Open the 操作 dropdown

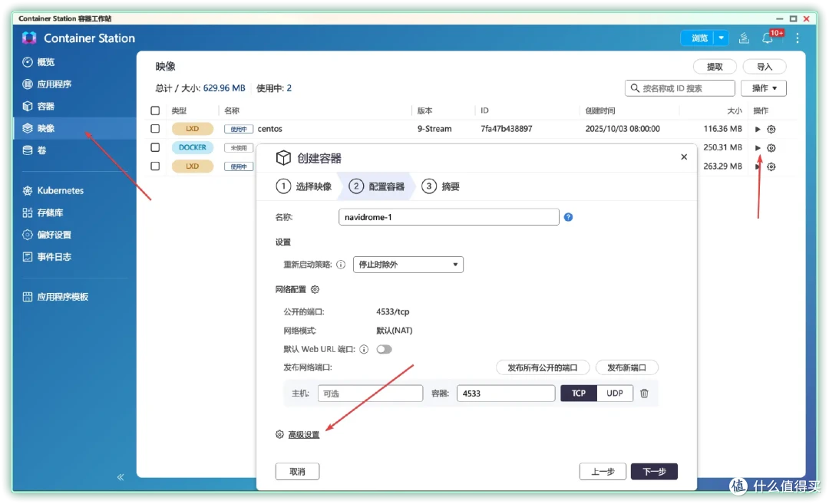point(764,88)
